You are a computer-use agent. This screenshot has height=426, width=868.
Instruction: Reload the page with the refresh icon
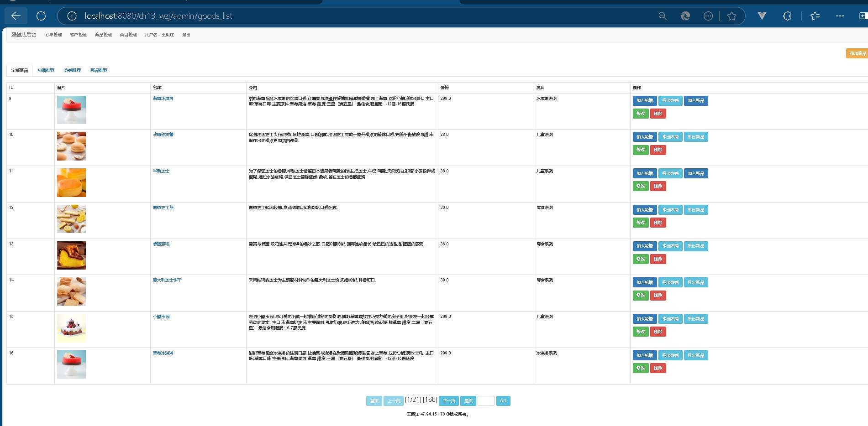(x=41, y=16)
